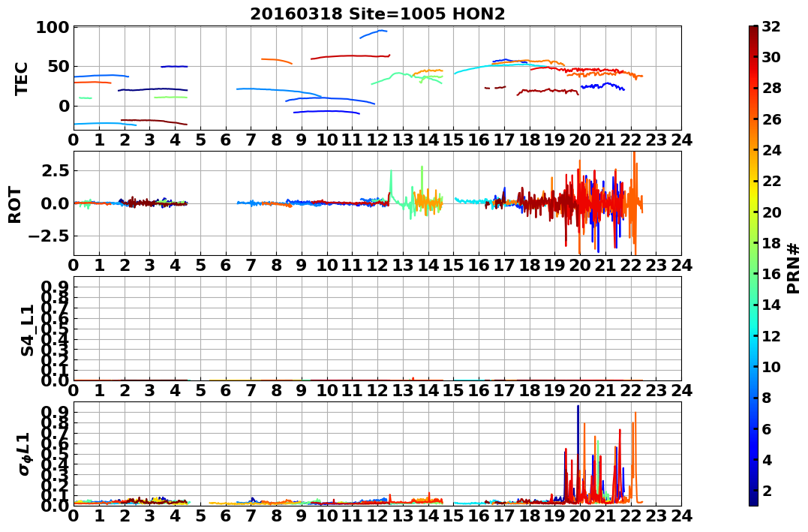Click TEC y-axis tick label 50
The image size is (808, 532).
click(58, 67)
